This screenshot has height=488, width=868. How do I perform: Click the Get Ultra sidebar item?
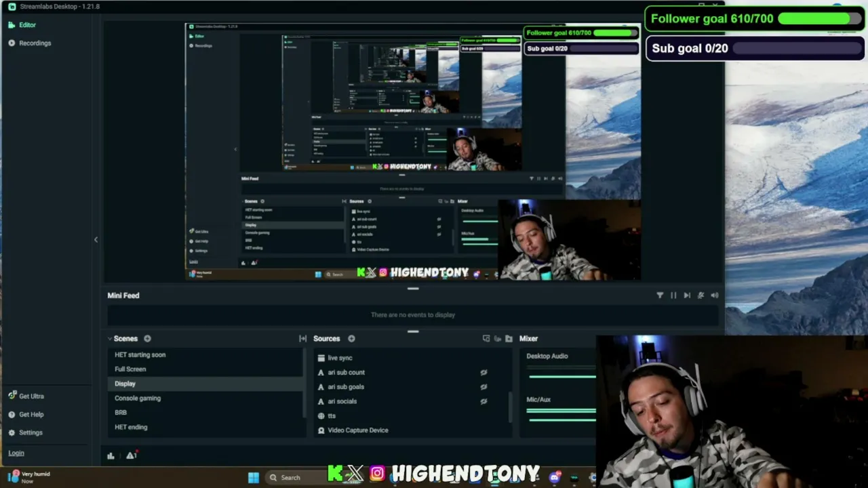(x=26, y=396)
